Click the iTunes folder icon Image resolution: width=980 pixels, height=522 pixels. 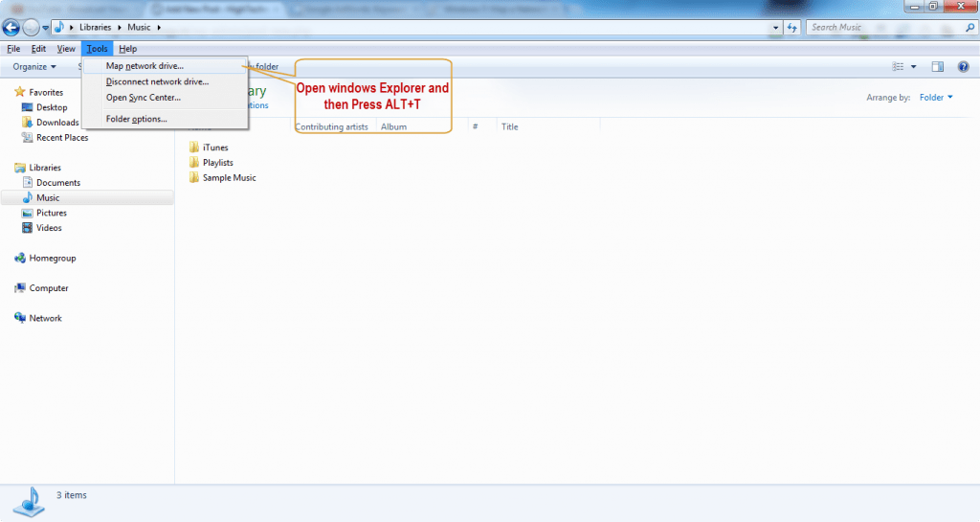(x=193, y=148)
